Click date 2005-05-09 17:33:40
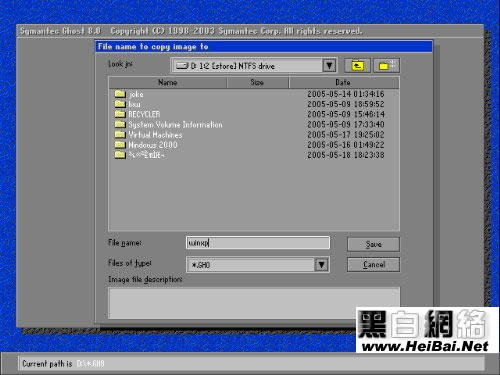Image resolution: width=500 pixels, height=375 pixels. tap(346, 124)
